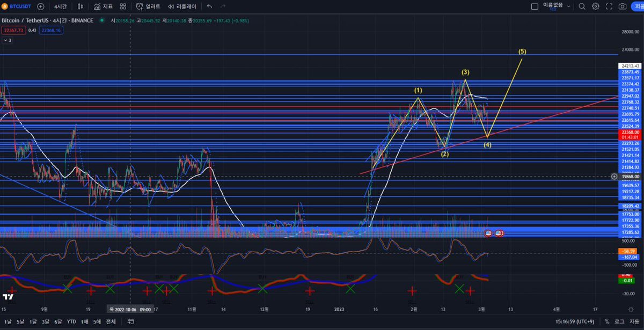Start bar replay with 리플레이

[x=183, y=6]
